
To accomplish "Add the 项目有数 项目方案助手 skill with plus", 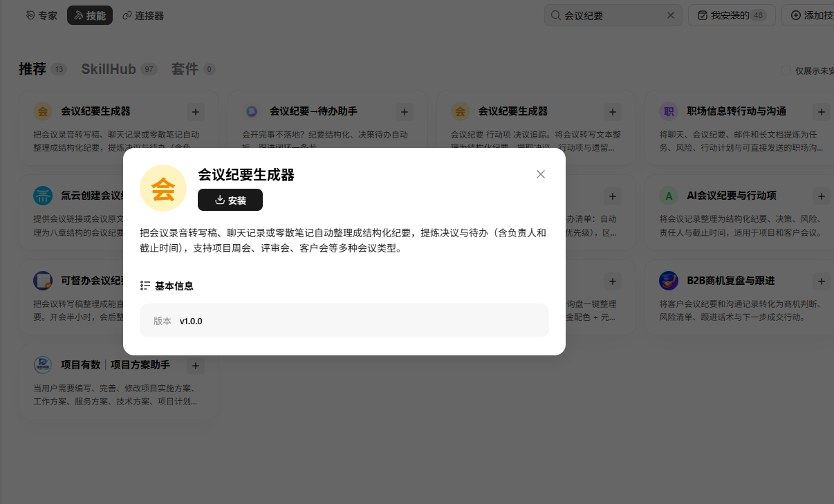I will (196, 365).
